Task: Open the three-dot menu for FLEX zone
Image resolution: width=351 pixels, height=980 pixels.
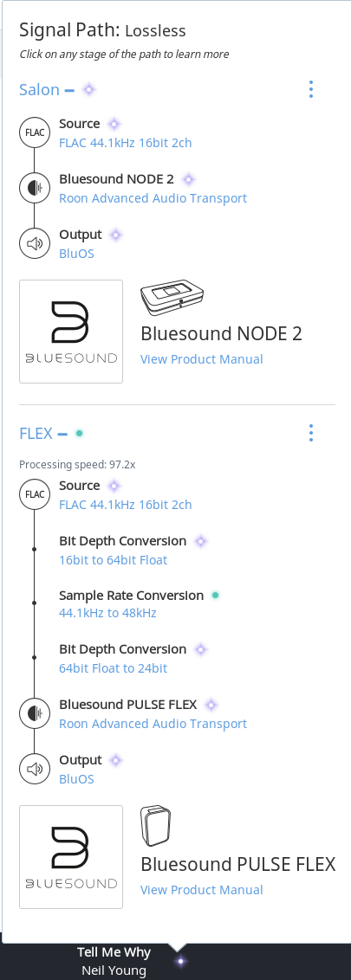Action: [x=311, y=433]
